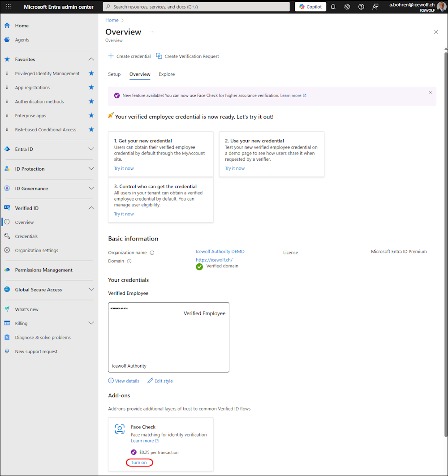Screen dimensions: 448x476
Task: Click the user profile avatar
Action: point(441,7)
